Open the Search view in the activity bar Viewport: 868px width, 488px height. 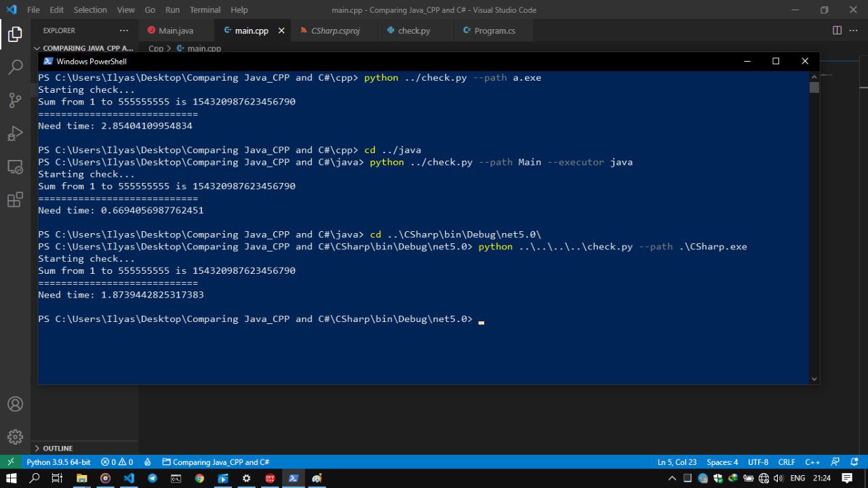point(15,67)
